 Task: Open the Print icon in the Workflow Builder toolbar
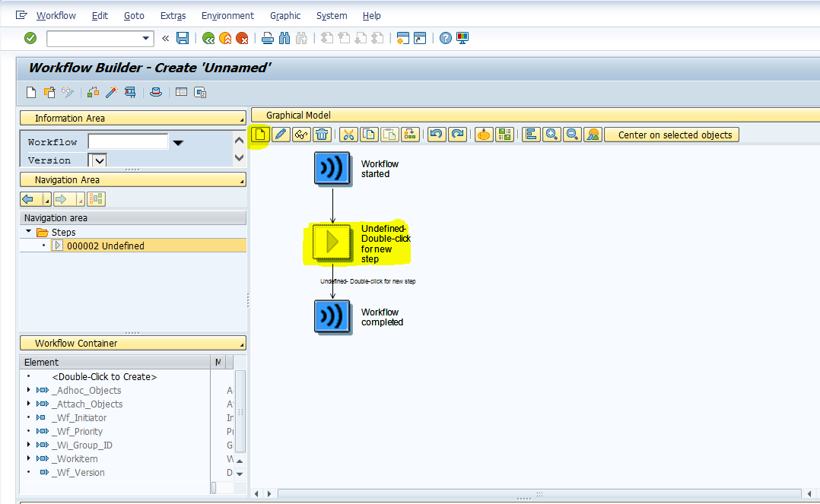156,92
